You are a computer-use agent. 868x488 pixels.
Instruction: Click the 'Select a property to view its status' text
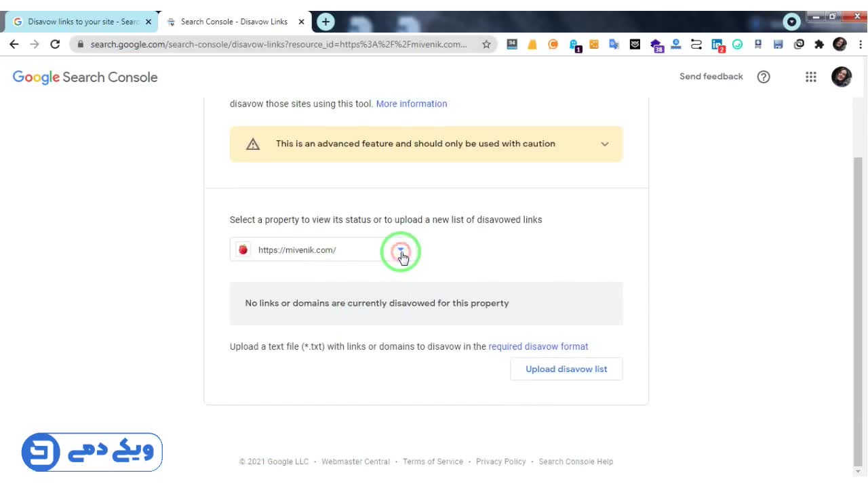pos(386,220)
